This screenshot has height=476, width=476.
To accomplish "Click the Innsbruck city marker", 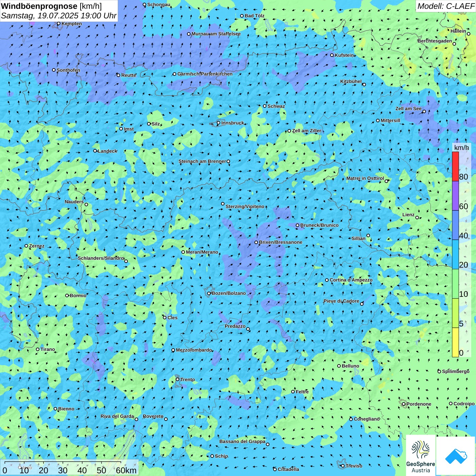I will [219, 123].
